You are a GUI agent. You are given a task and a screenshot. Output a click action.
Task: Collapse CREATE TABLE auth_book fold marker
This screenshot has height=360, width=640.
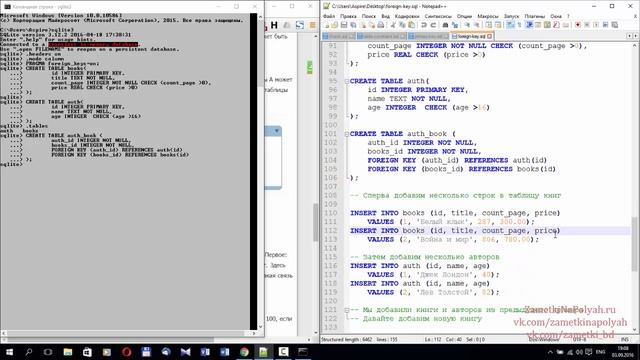[347, 134]
